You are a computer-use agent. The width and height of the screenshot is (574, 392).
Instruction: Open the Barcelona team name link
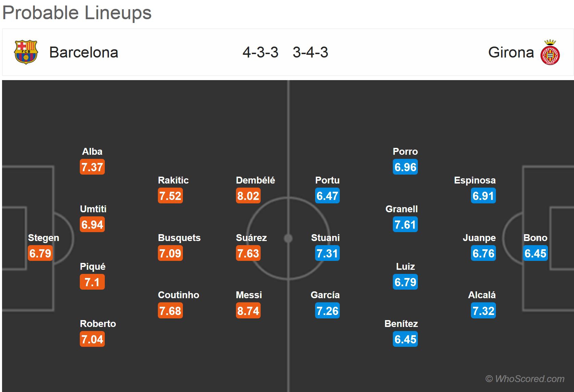[x=84, y=52]
